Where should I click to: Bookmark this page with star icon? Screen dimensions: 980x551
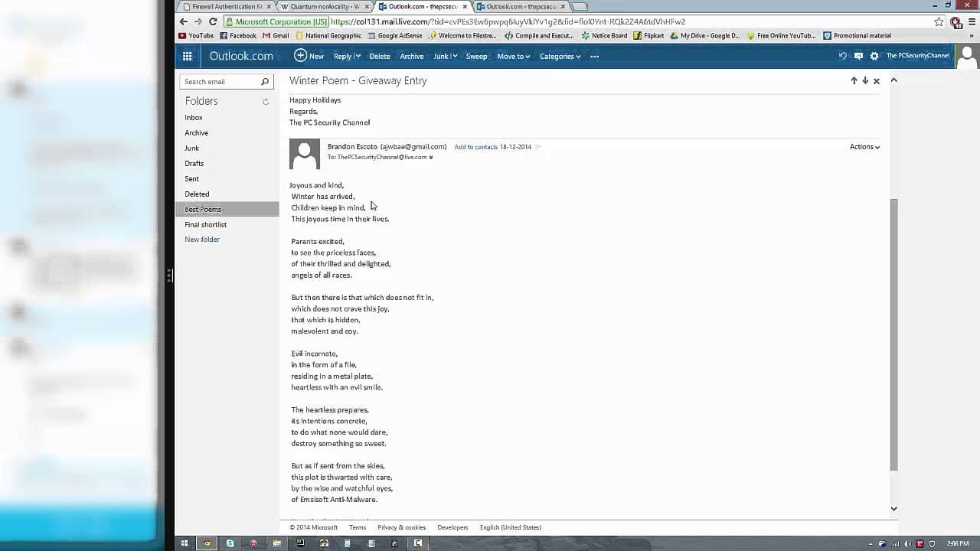pos(939,21)
